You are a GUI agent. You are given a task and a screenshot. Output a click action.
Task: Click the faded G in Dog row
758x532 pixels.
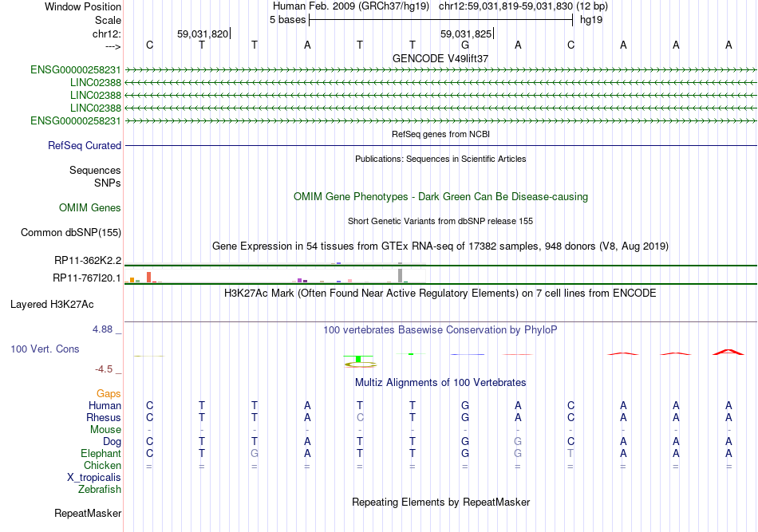click(x=518, y=442)
